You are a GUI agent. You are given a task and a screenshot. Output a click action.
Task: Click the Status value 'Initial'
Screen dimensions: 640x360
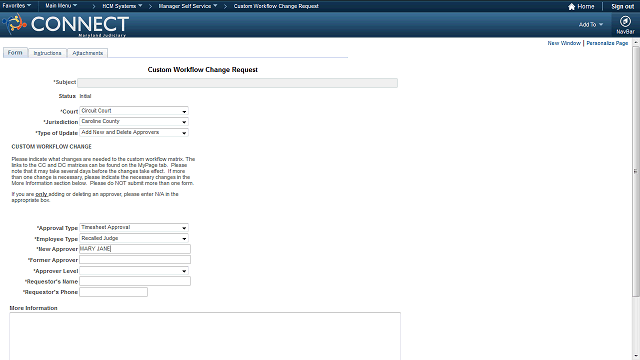tap(85, 96)
